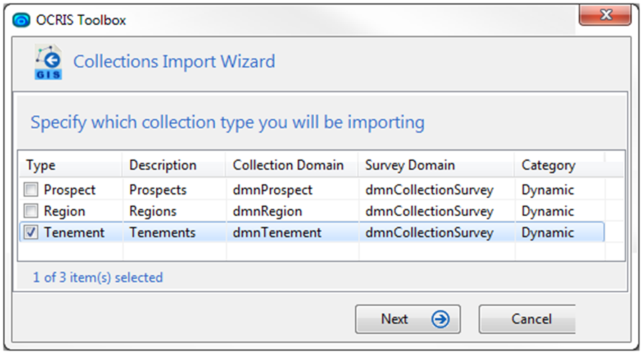Click the Category column header
Viewport: 644px width, 354px height.
[x=559, y=165]
